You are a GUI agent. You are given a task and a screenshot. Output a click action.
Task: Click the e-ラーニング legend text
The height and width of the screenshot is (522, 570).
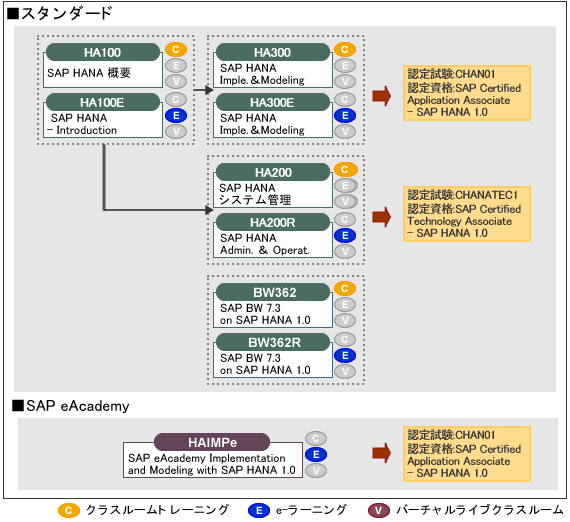coord(312,510)
